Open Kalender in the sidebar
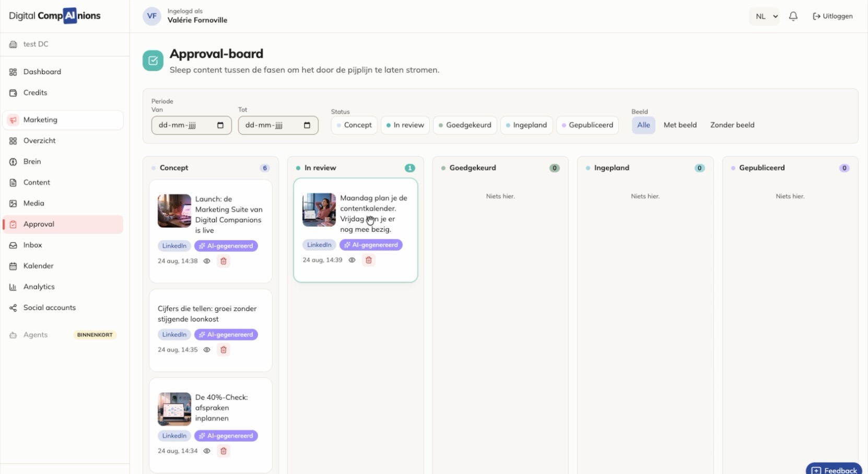 point(63,266)
